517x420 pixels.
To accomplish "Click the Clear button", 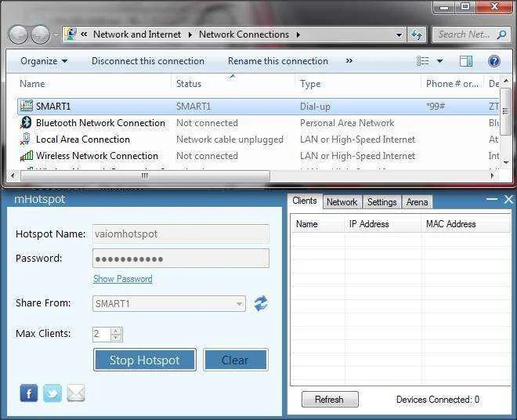I will pos(236,360).
